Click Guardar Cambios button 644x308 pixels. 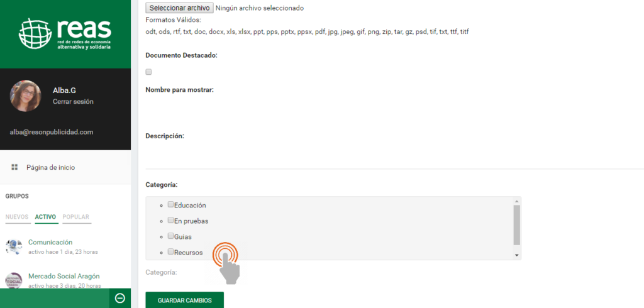coord(184,300)
